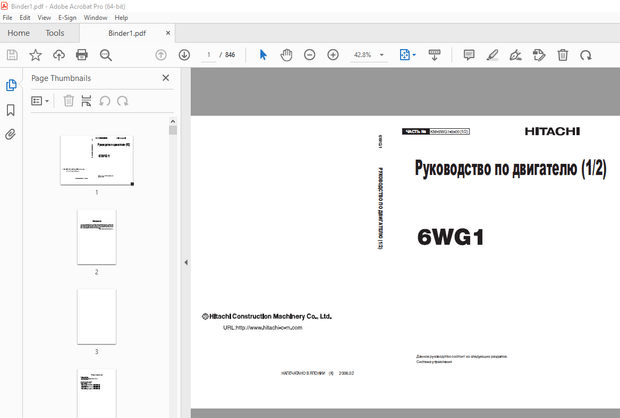Select the page 2 thumbnail
The height and width of the screenshot is (418, 620).
pos(97,237)
